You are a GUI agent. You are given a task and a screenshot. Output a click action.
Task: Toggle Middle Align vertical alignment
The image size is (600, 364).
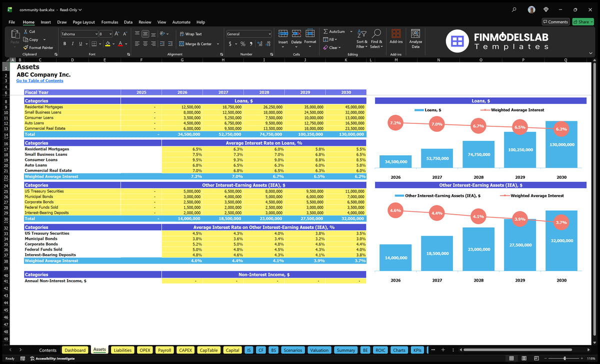click(145, 34)
